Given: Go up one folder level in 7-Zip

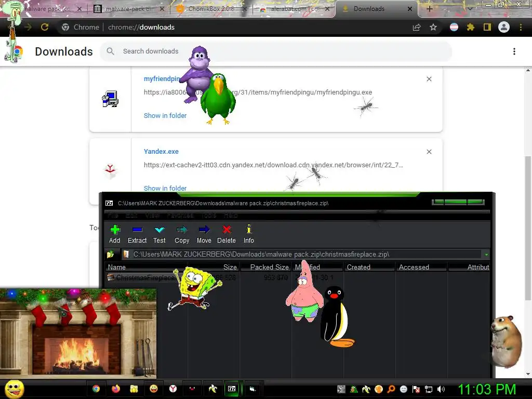Looking at the screenshot, I should 111,254.
